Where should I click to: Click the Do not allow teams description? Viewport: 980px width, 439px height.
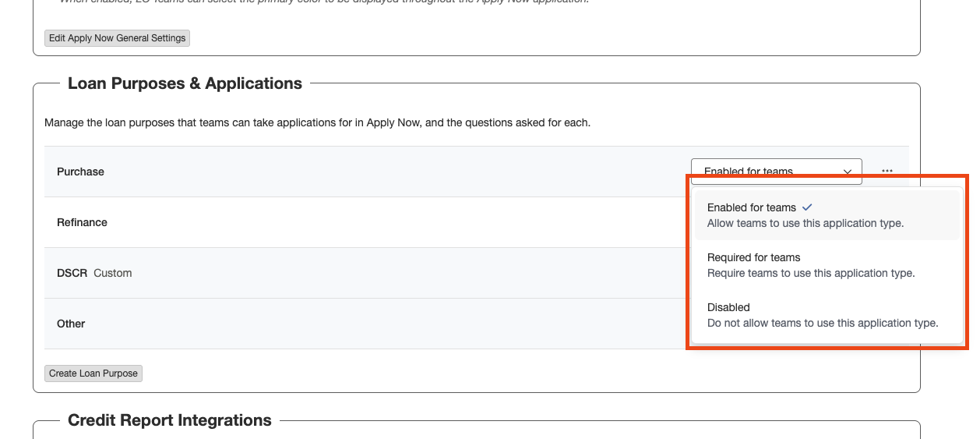(822, 323)
